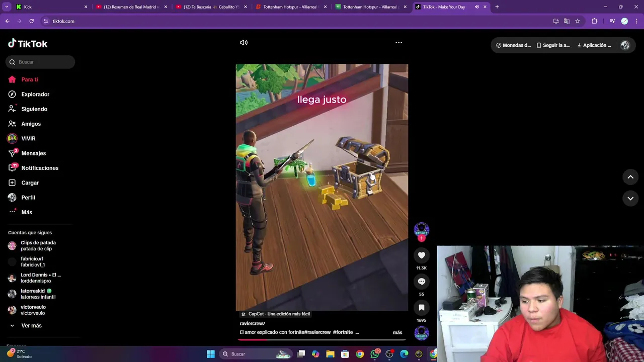Open the creator avatar beside video

point(422,230)
